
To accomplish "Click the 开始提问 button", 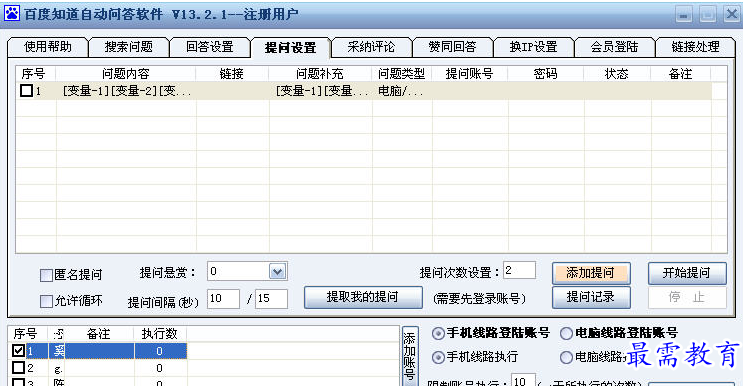I will [687, 273].
